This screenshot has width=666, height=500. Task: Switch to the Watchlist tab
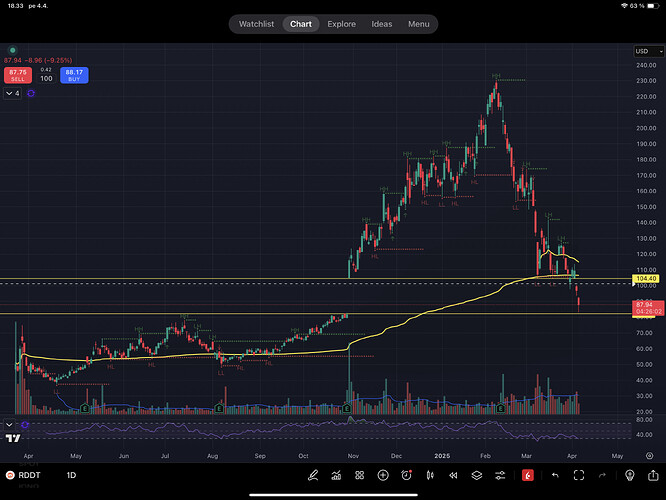(x=257, y=24)
